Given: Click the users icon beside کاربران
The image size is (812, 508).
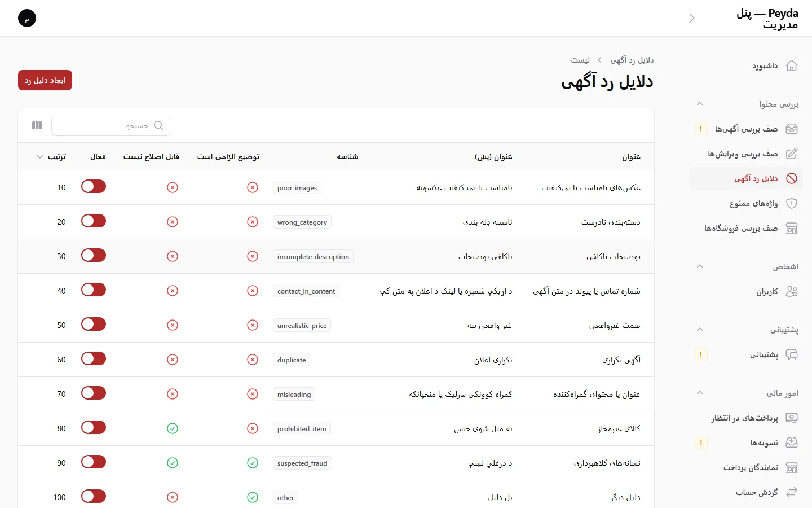Looking at the screenshot, I should pos(792,292).
